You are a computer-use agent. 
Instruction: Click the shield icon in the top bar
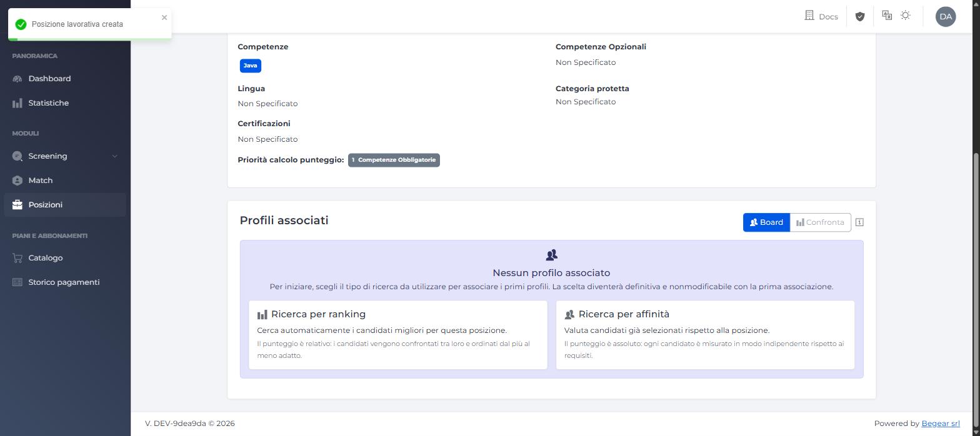860,16
